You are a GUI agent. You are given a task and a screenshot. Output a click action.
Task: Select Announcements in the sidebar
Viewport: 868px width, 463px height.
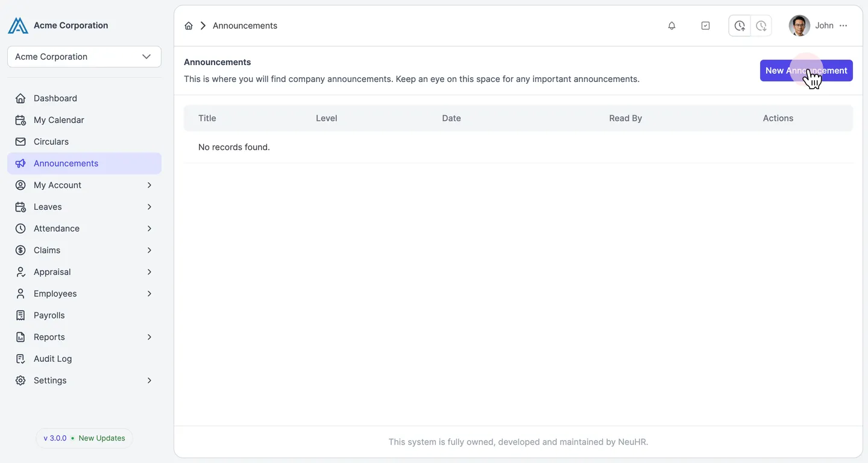[84, 163]
